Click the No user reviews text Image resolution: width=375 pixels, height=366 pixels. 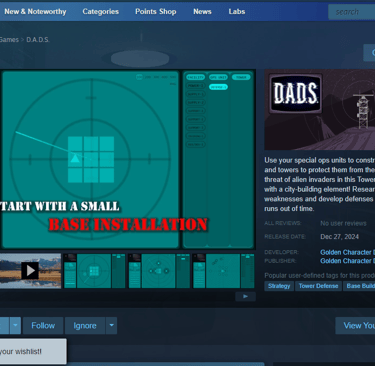(x=343, y=223)
